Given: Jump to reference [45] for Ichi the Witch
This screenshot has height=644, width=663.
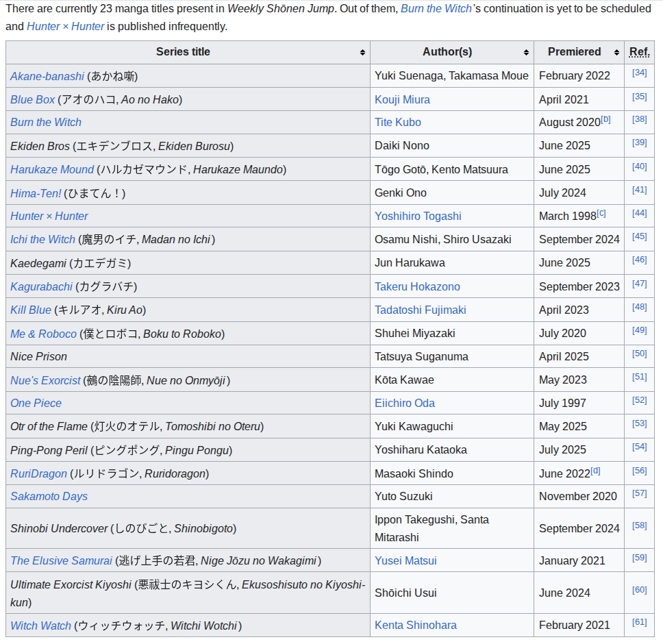Looking at the screenshot, I should 639,237.
